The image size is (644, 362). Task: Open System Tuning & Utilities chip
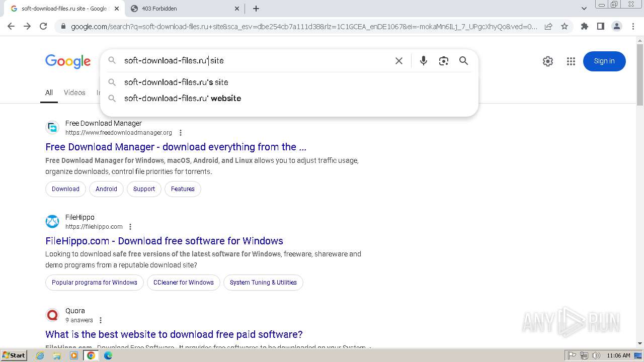263,283
